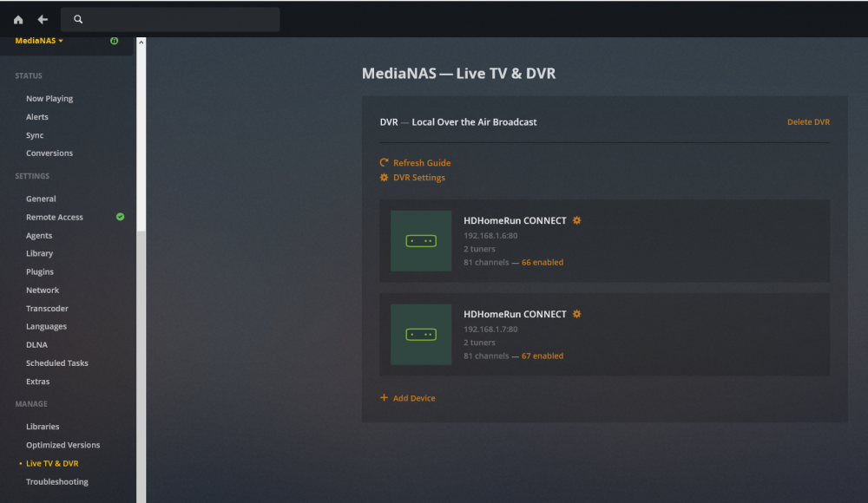This screenshot has width=868, height=503.
Task: Open Troubleshooting page
Action: click(57, 481)
